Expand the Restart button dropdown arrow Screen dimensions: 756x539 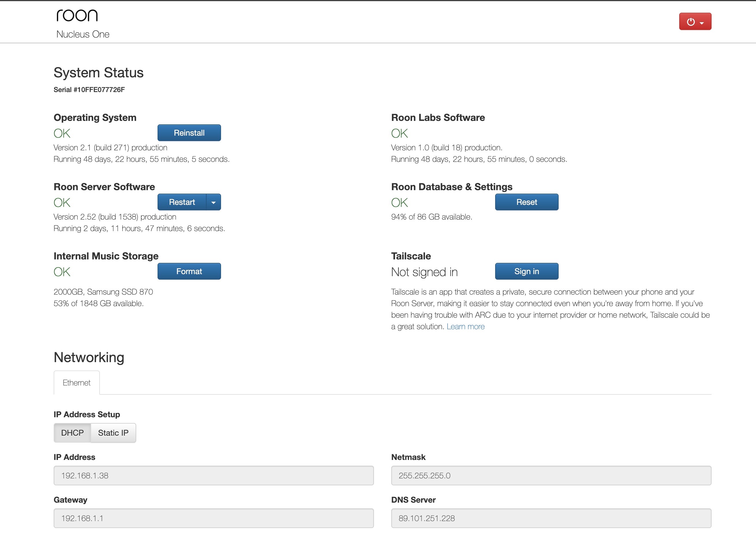(214, 202)
